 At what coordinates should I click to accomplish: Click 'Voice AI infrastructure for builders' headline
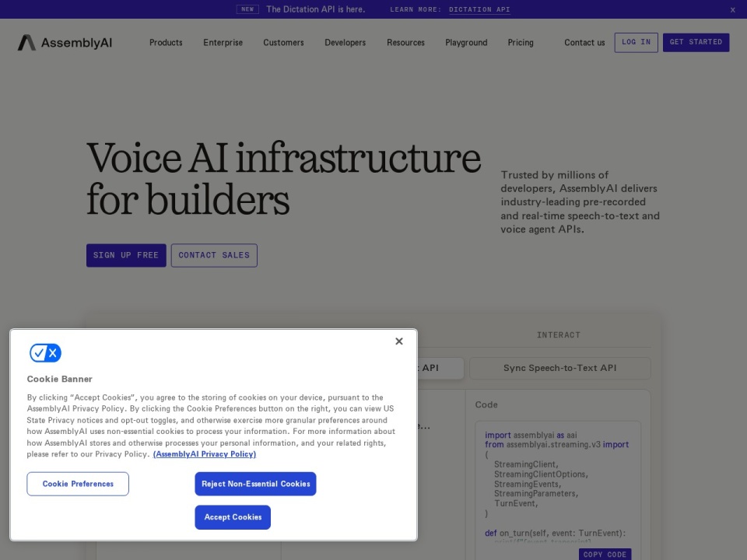(x=283, y=179)
